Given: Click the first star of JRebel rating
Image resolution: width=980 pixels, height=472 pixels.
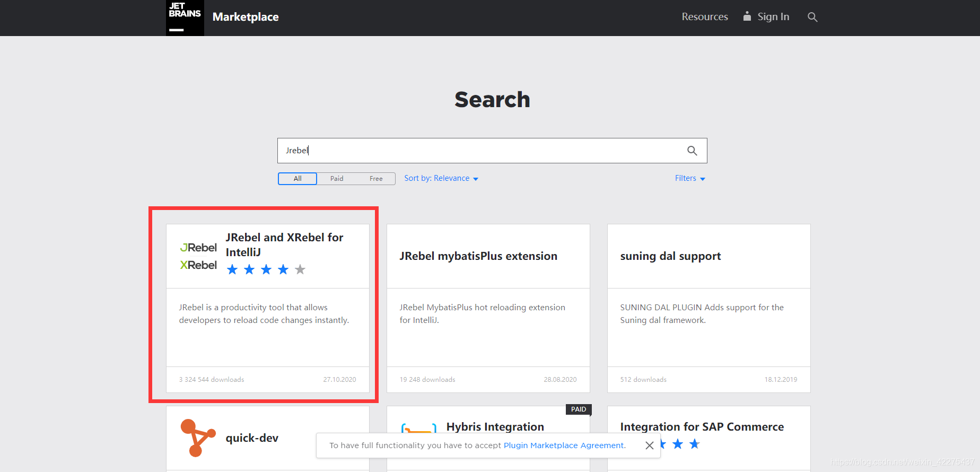Looking at the screenshot, I should pyautogui.click(x=232, y=269).
